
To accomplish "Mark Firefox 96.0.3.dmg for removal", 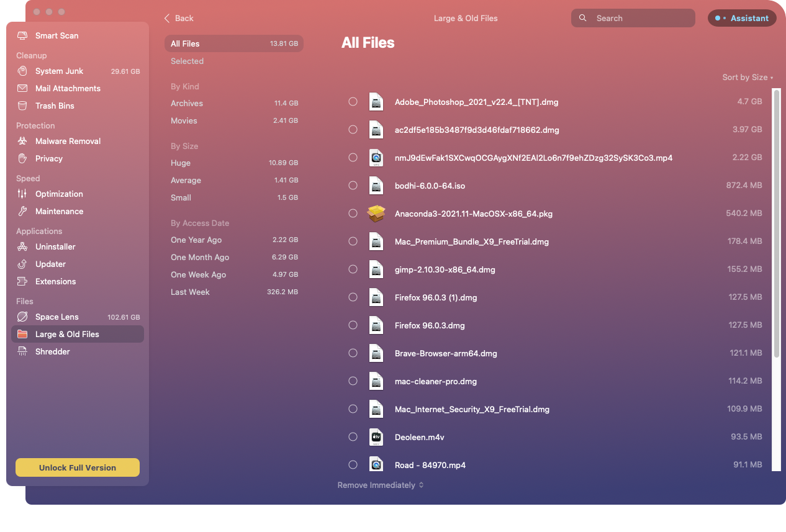I will pos(353,325).
